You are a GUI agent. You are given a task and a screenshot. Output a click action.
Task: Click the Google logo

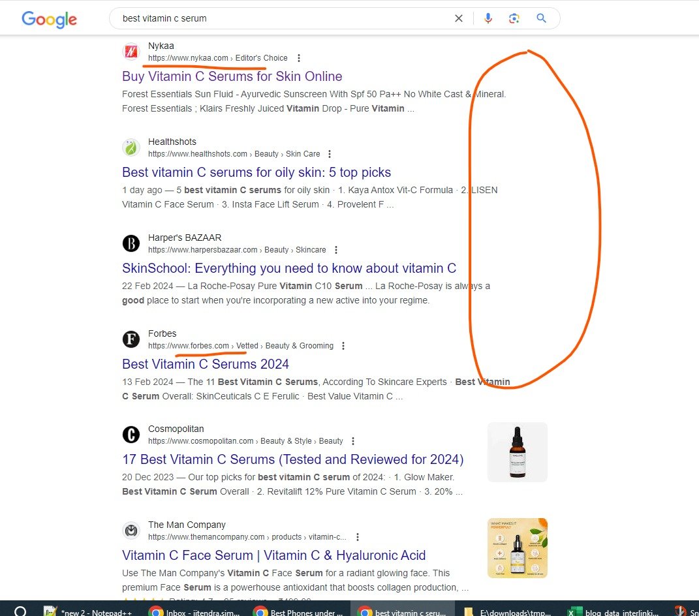click(49, 19)
